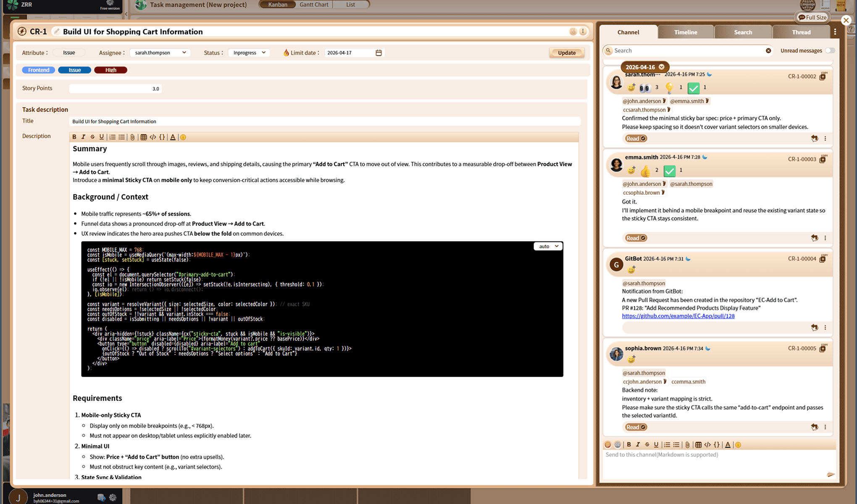Add reaction to emma.smith's message
Viewport: 857px width, 504px height.
631,170
